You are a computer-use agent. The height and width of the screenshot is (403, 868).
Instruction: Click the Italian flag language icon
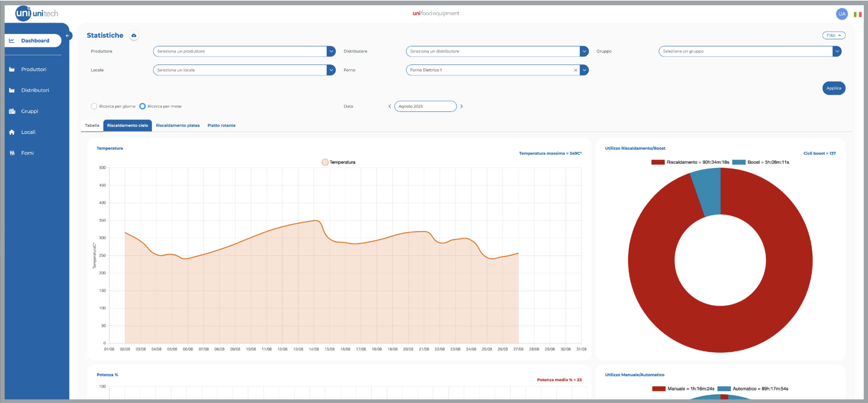pyautogui.click(x=857, y=14)
